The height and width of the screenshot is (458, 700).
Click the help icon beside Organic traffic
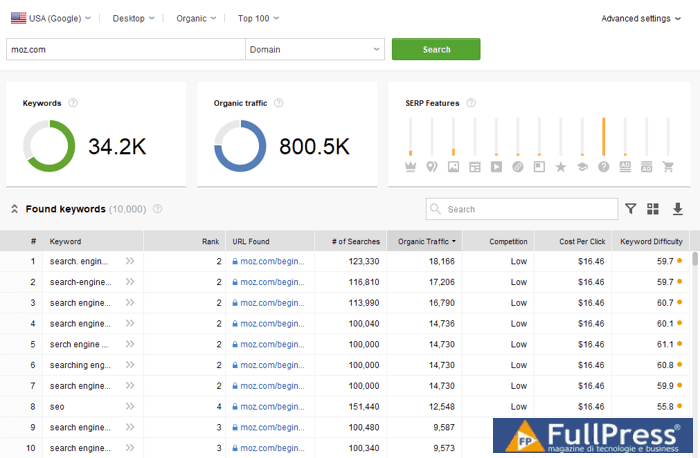[278, 103]
